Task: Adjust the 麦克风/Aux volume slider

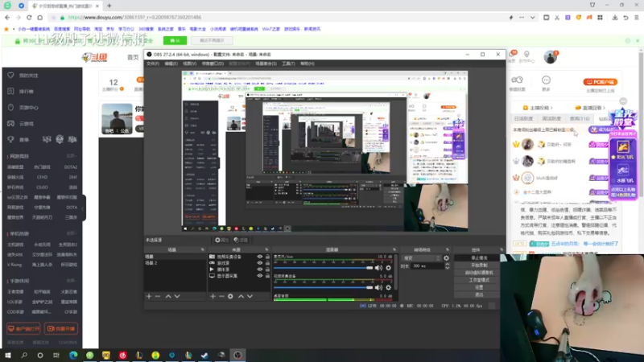Action: (x=324, y=268)
